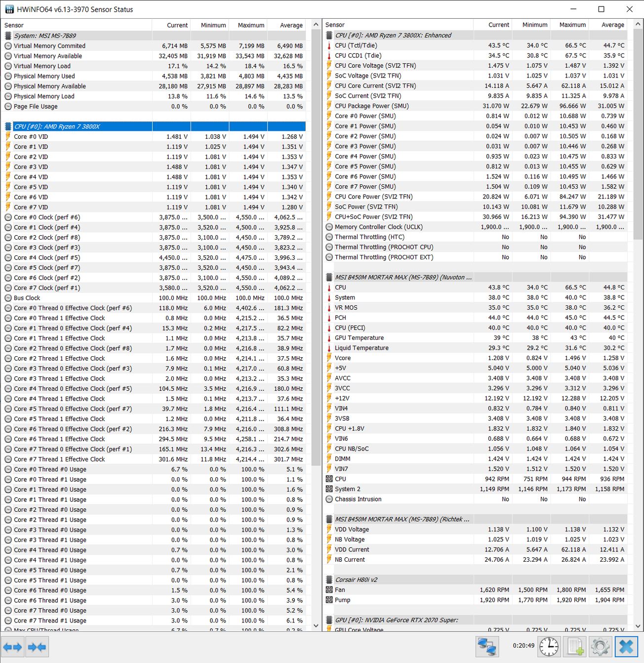
Task: Click chip icon beside Corsair H80i v2
Action: (329, 580)
